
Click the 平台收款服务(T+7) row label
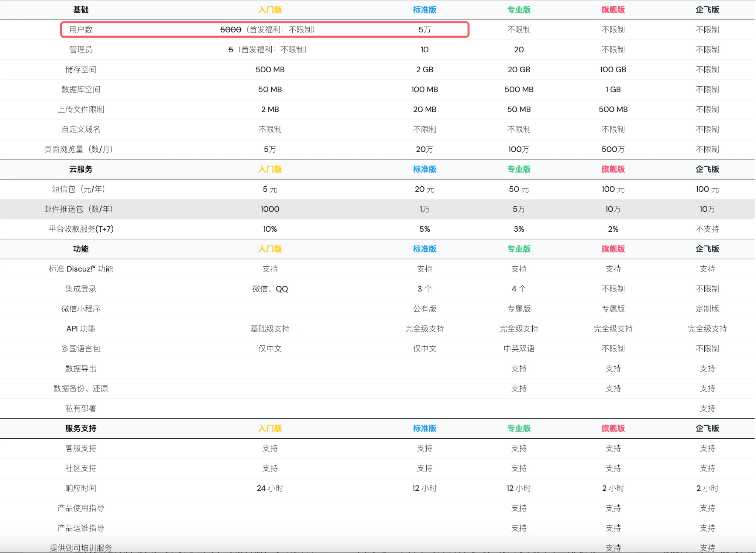(81, 229)
